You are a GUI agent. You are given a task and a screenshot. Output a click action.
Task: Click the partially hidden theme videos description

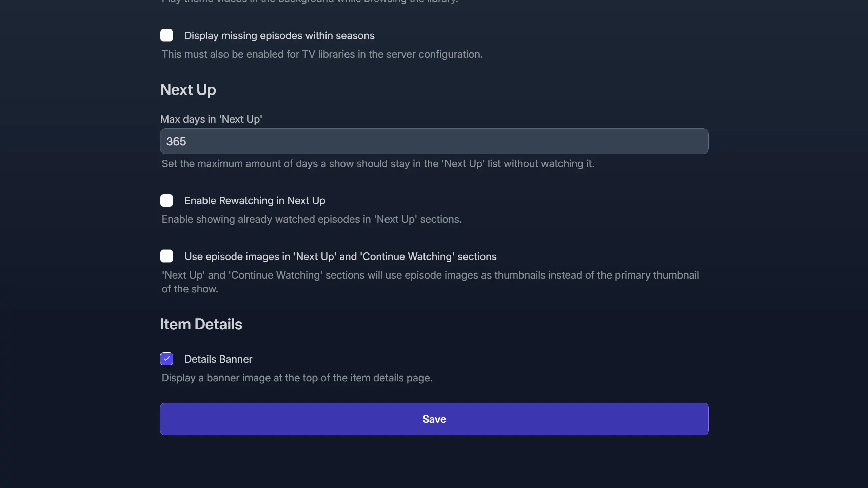310,2
